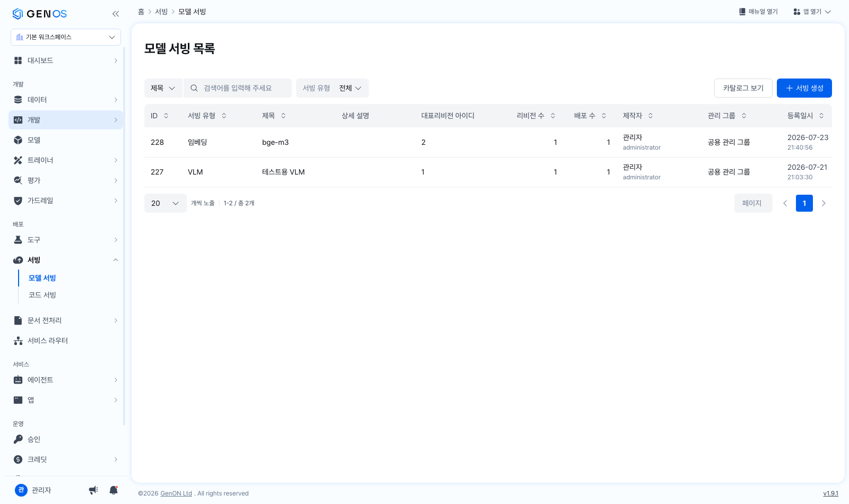This screenshot has height=504, width=849.
Task: Open announcements megaphone icon
Action: [93, 490]
